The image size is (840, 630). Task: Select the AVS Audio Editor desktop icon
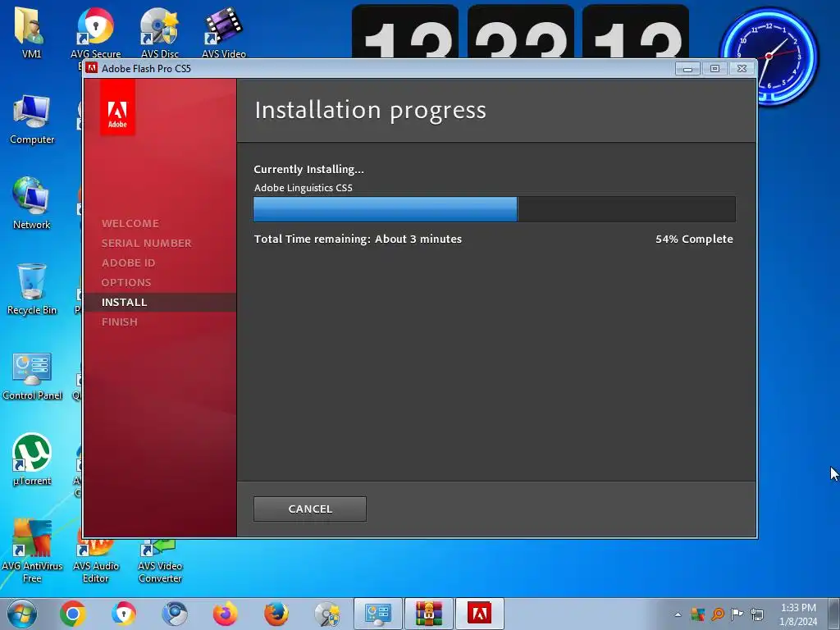pos(96,561)
